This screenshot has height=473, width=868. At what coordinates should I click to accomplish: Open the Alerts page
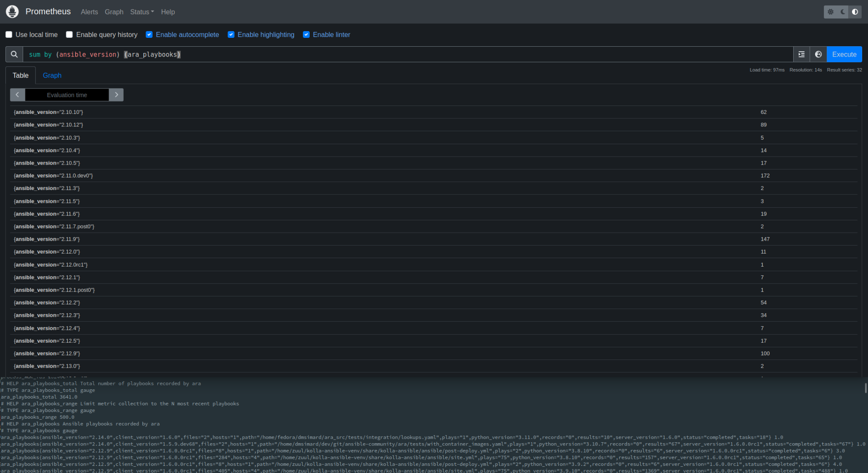pyautogui.click(x=89, y=12)
